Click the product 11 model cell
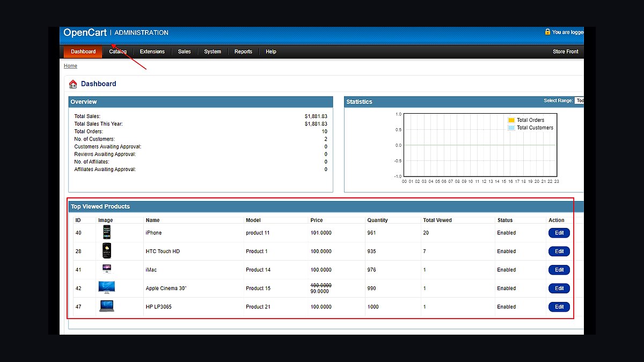 coord(258,233)
